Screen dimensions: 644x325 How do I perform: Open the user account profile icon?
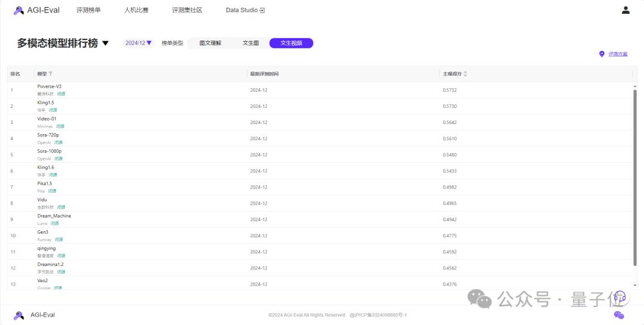(x=626, y=10)
